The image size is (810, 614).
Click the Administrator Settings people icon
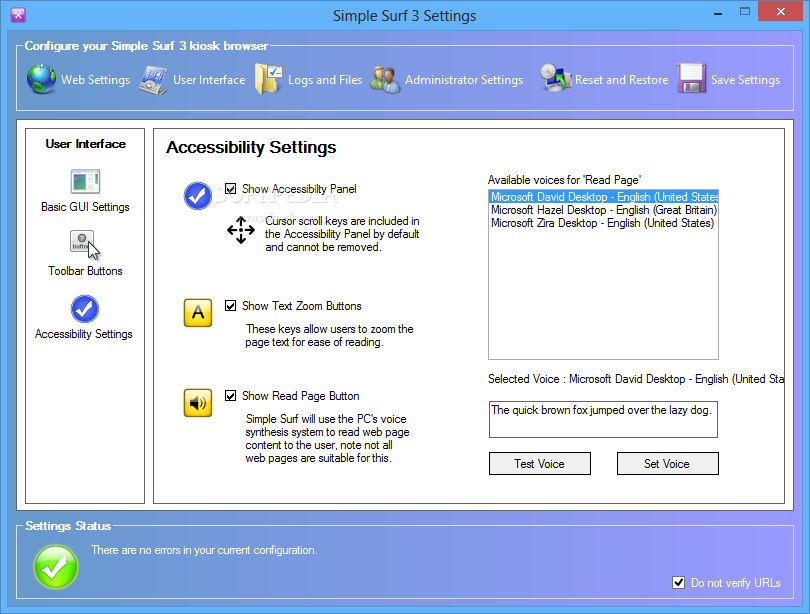[385, 80]
